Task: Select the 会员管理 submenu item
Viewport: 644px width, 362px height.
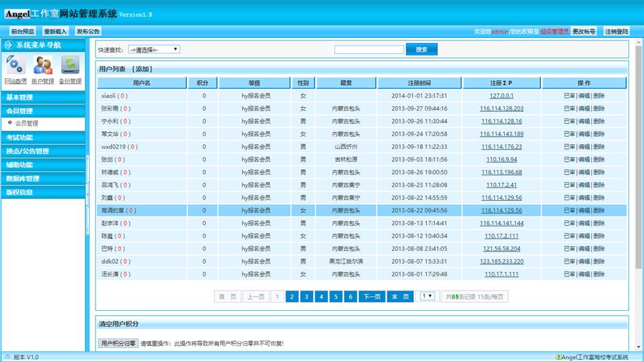Action: [26, 123]
